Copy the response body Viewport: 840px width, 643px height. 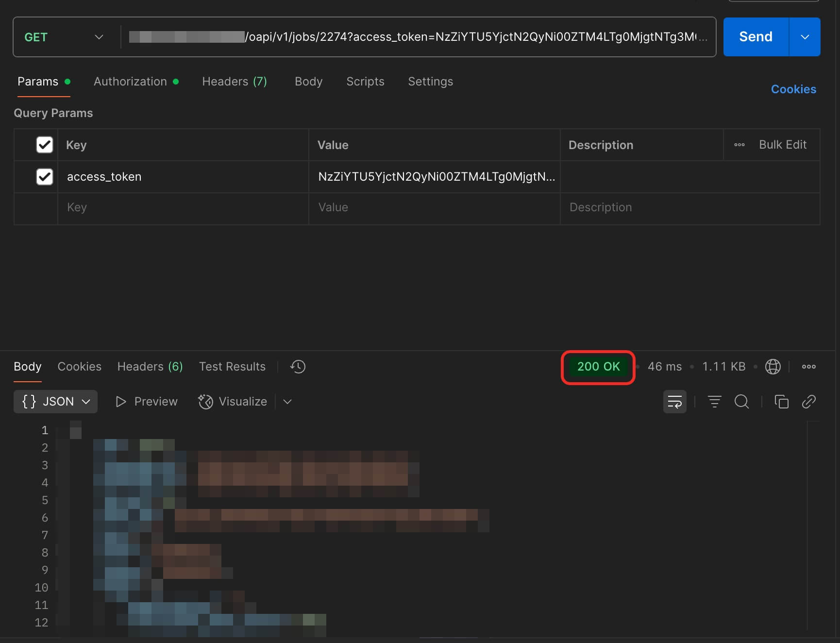pyautogui.click(x=781, y=402)
